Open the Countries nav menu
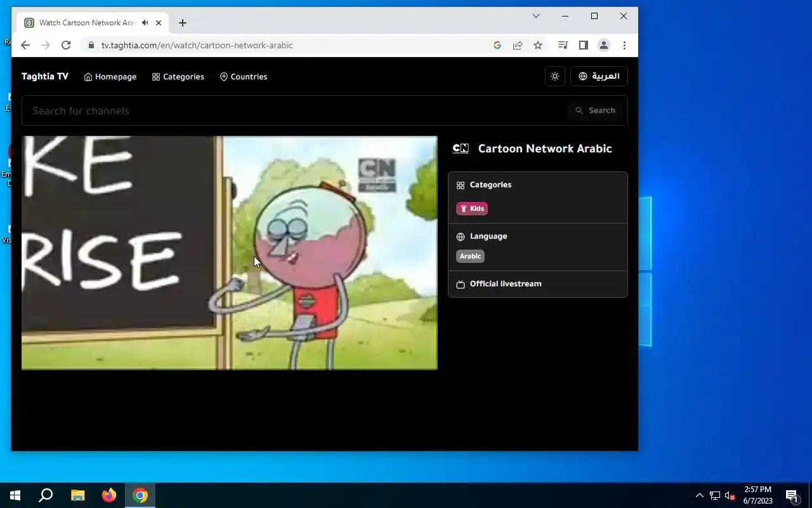The height and width of the screenshot is (508, 812). pyautogui.click(x=244, y=77)
